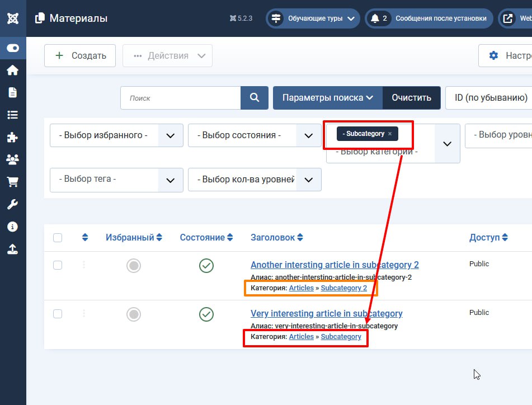Toggle featured for Very interesting article
532x405 pixels.
(x=134, y=314)
